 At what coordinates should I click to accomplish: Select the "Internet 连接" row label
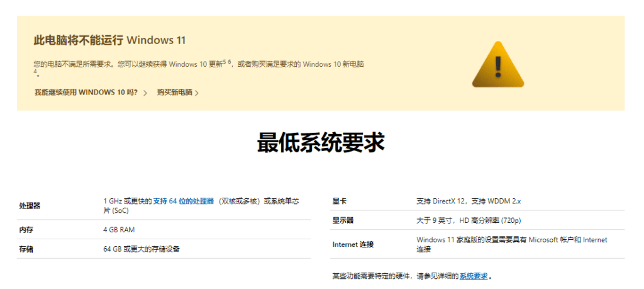pos(352,244)
